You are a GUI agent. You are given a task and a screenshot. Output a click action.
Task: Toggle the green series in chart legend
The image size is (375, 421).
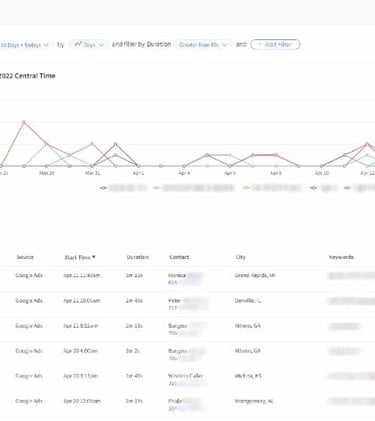click(273, 188)
